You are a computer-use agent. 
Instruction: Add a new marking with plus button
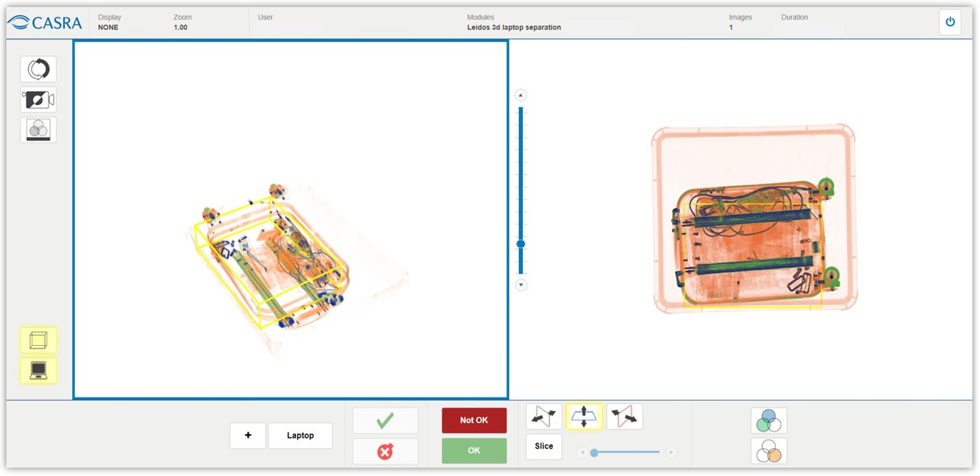[247, 435]
